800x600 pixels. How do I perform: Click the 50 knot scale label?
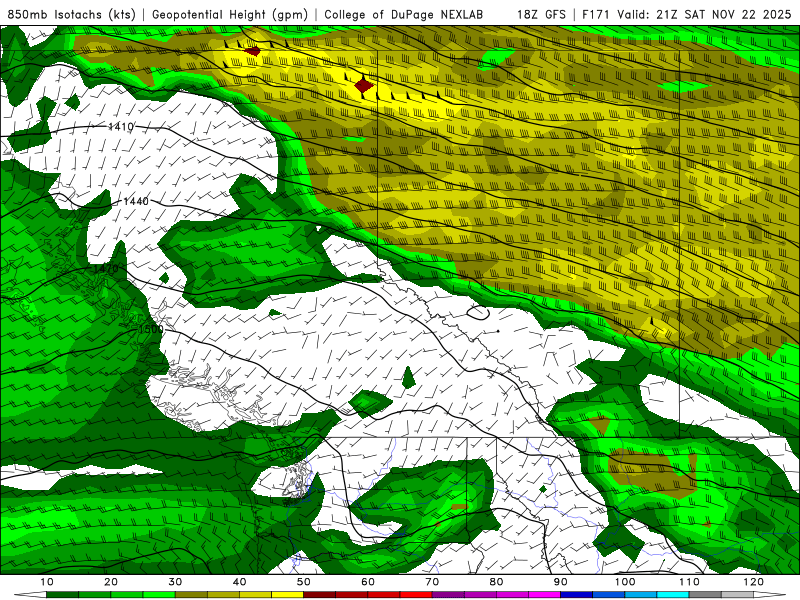tap(304, 582)
